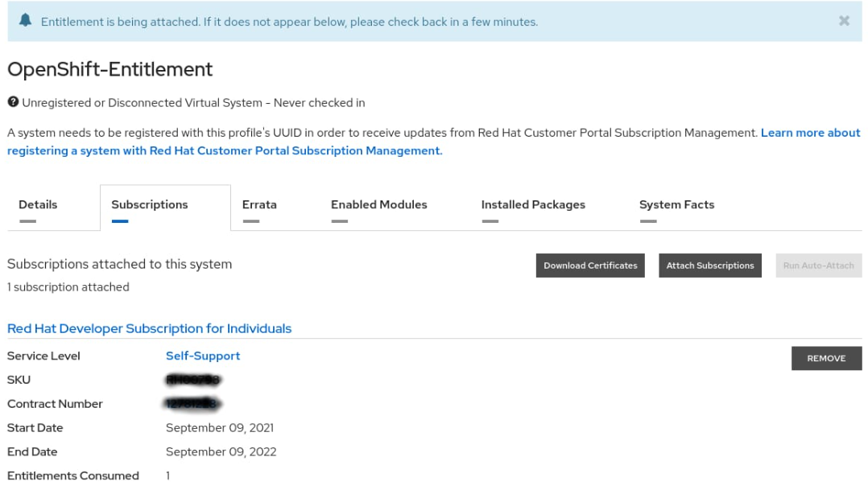868x490 pixels.
Task: Switch to the Details tab
Action: coord(38,204)
